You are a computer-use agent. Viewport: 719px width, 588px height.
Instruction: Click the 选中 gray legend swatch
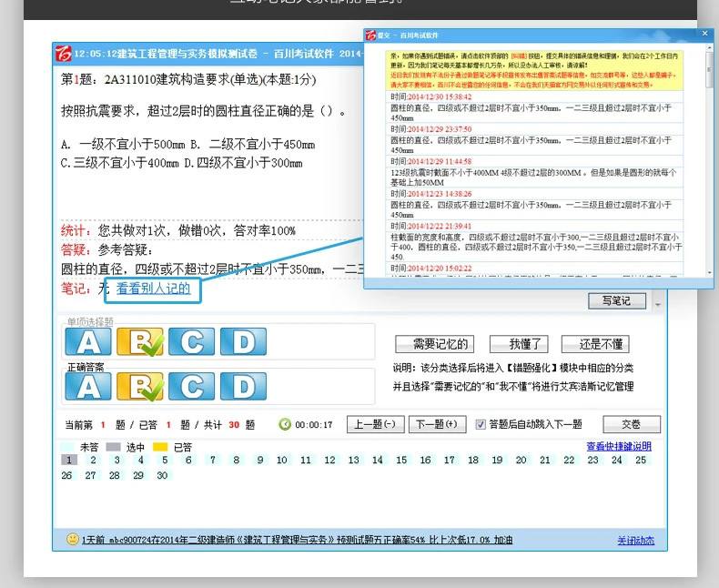click(x=113, y=447)
